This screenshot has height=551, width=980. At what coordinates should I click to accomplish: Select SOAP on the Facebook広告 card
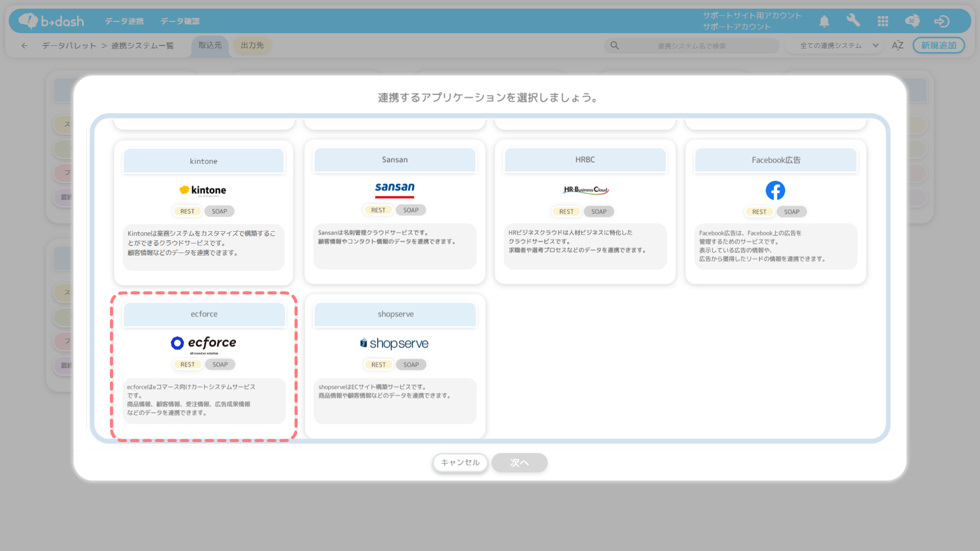(x=792, y=211)
